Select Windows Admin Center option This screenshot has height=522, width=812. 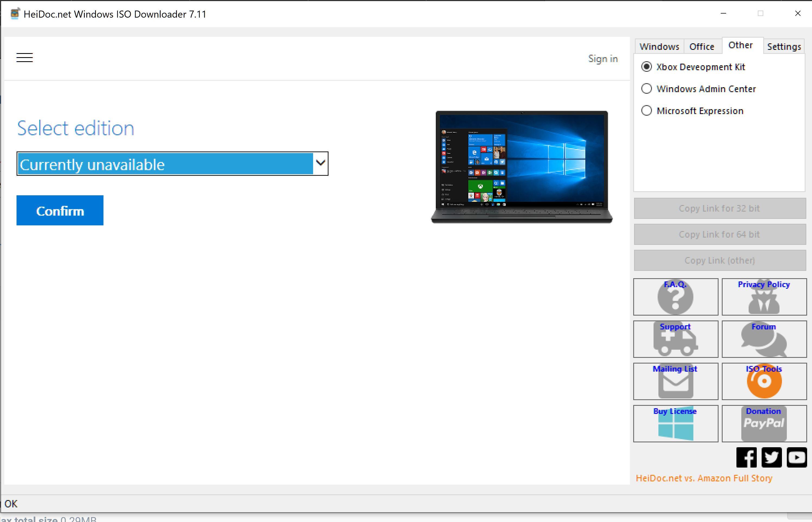click(698, 89)
